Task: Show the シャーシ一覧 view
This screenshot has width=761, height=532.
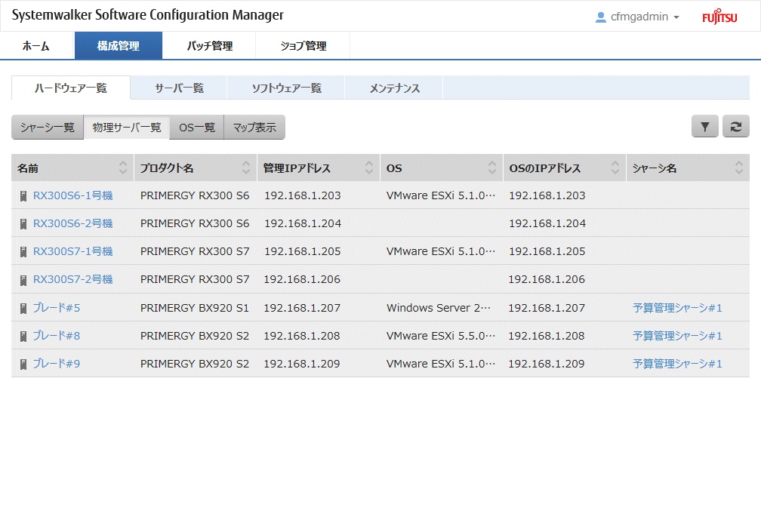Action: (x=47, y=128)
